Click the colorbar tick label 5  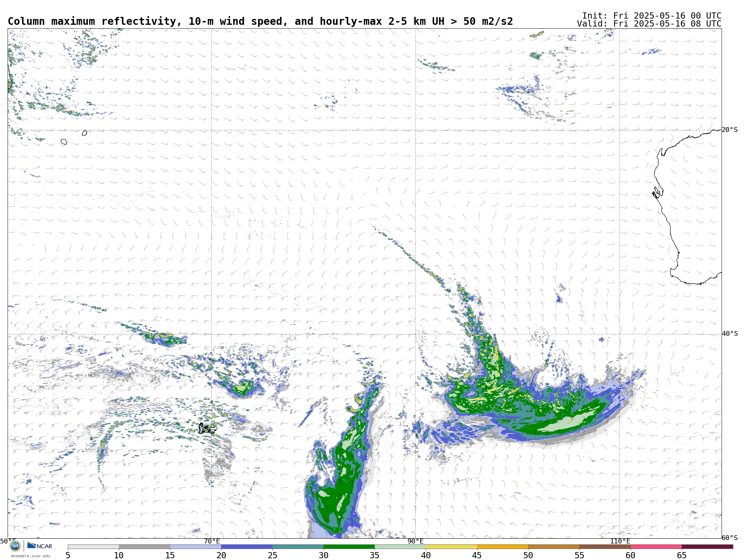pyautogui.click(x=68, y=555)
